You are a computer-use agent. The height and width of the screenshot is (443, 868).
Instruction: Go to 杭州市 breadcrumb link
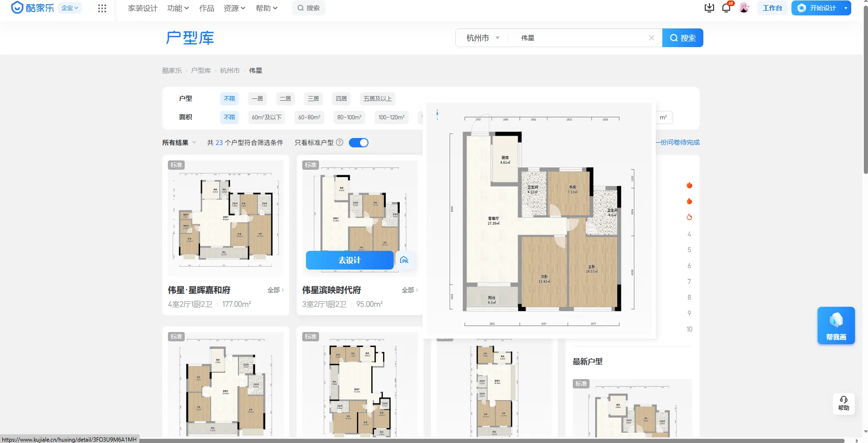click(x=230, y=70)
